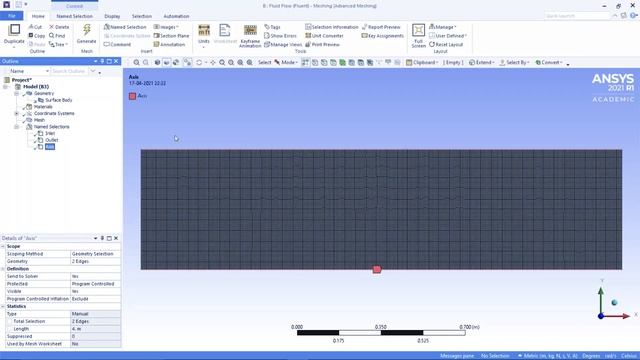
Task: Open Selection Information
Action: (331, 27)
